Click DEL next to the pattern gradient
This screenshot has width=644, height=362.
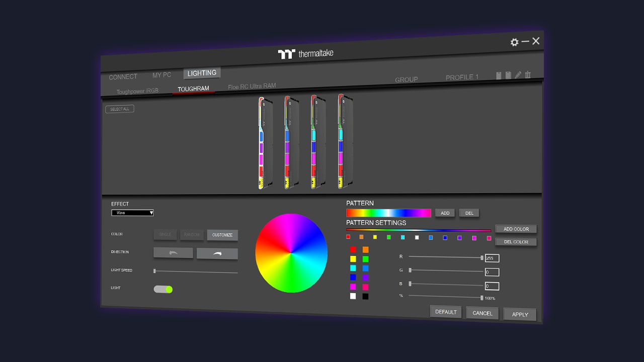(469, 213)
